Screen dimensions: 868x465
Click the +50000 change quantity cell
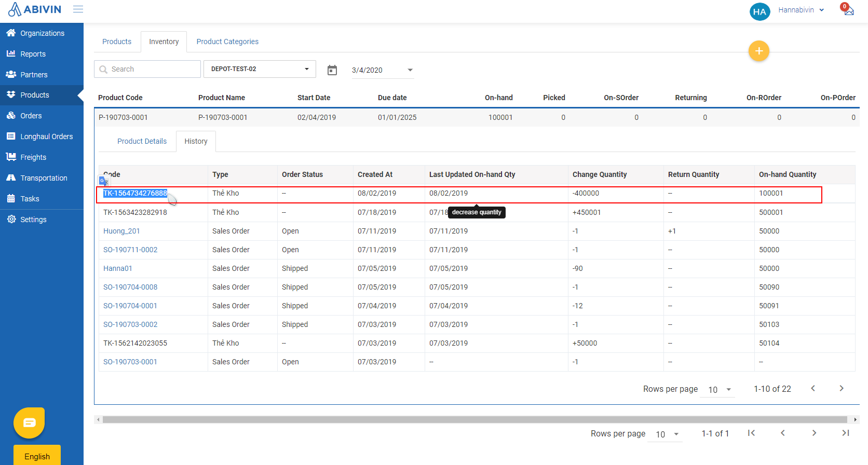pos(585,343)
